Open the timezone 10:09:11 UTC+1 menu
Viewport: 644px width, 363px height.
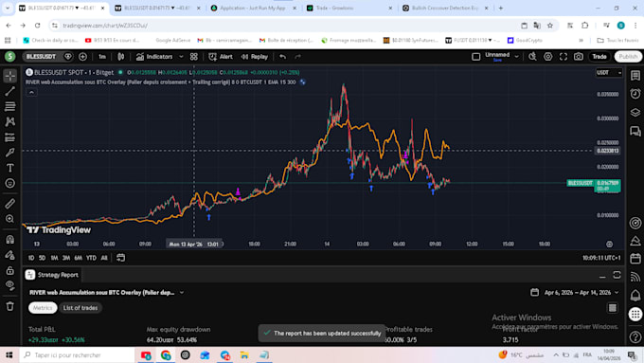click(601, 258)
